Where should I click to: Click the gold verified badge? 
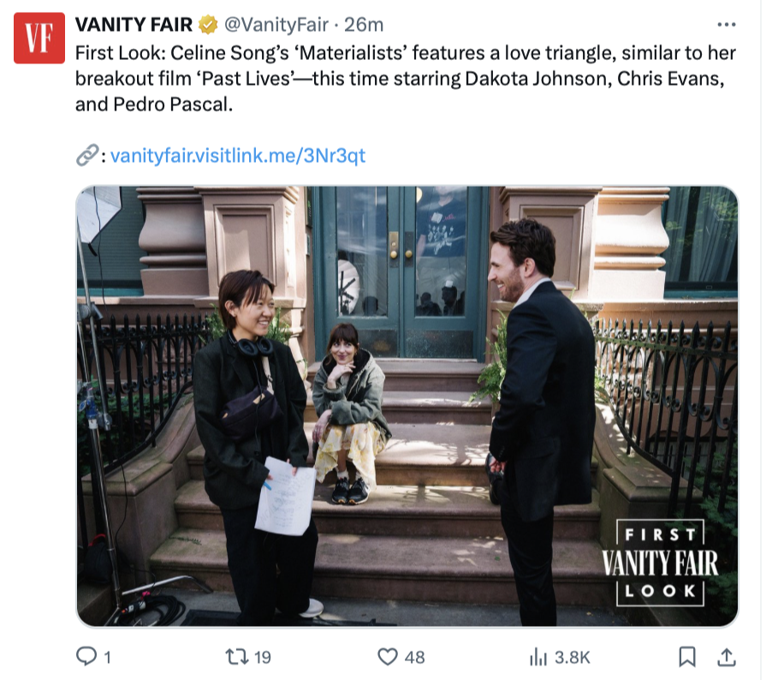tap(208, 24)
